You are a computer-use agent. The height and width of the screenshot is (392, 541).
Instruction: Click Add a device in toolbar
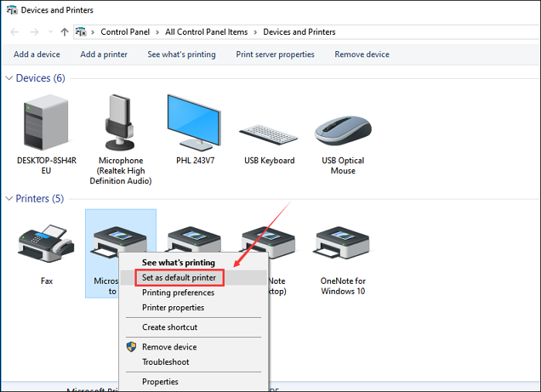point(37,54)
